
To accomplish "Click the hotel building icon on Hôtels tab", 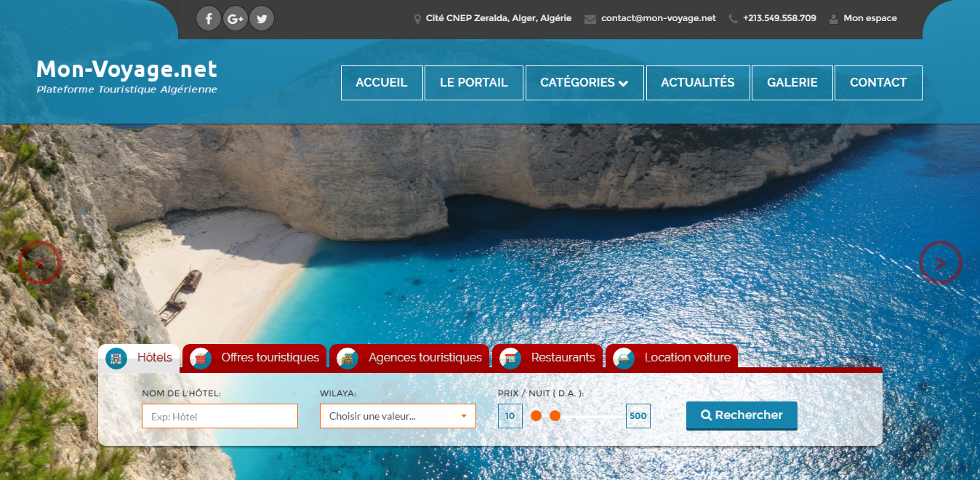I will 116,358.
